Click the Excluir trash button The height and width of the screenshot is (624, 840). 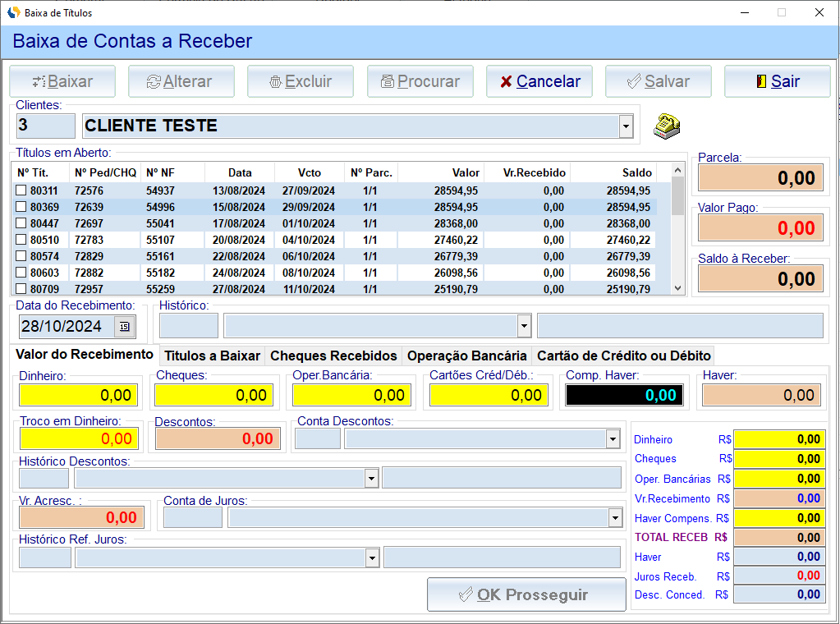point(301,81)
